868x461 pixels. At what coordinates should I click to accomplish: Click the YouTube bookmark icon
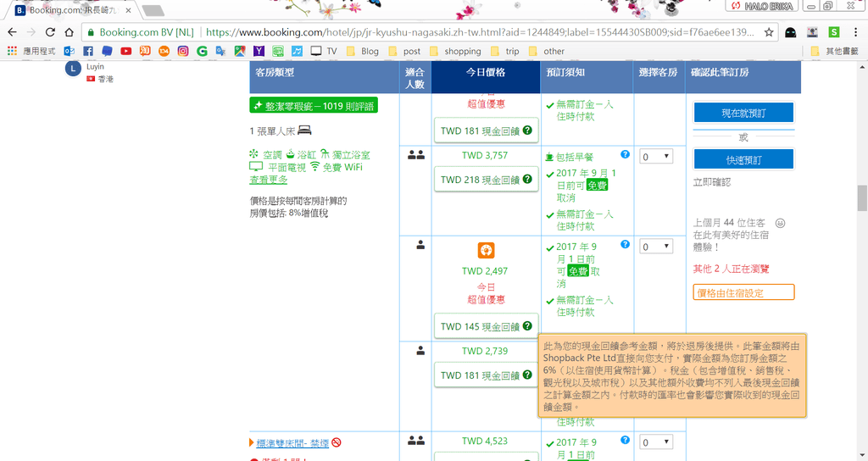click(125, 51)
